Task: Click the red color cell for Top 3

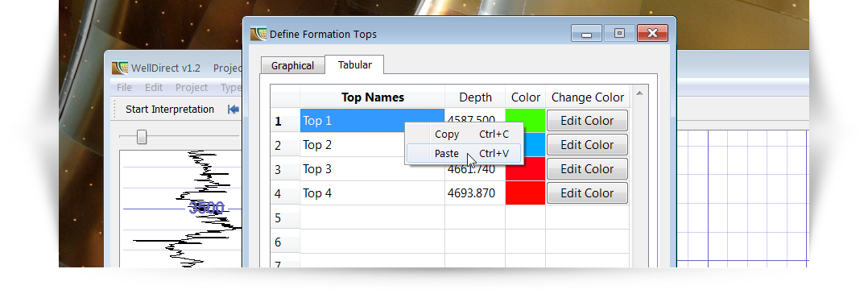Action: coord(525,170)
